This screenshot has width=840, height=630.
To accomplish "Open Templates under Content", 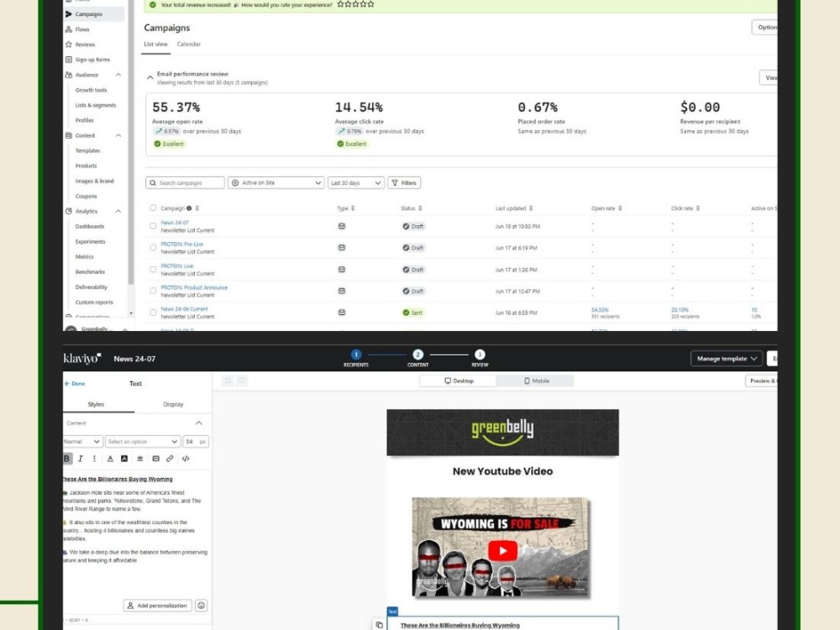I will point(87,150).
